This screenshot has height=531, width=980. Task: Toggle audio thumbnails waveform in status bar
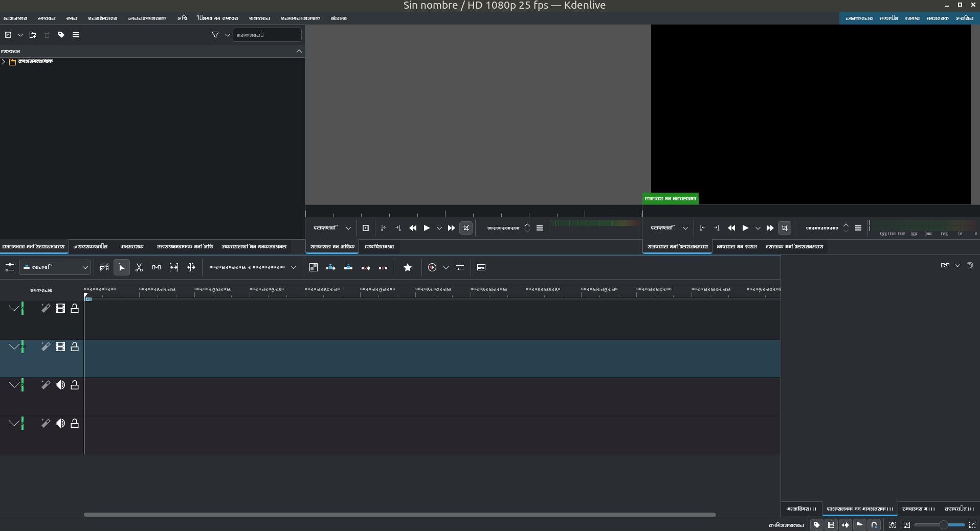click(845, 525)
